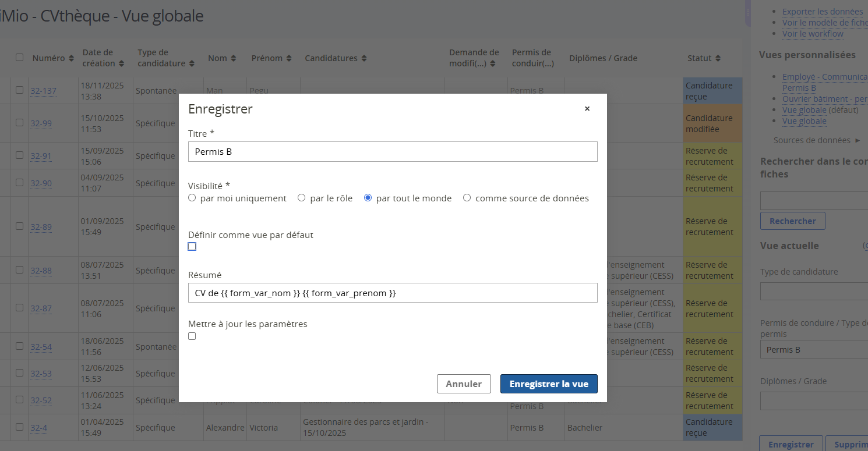868x451 pixels.
Task: Sort by Statut column
Action: 719,58
